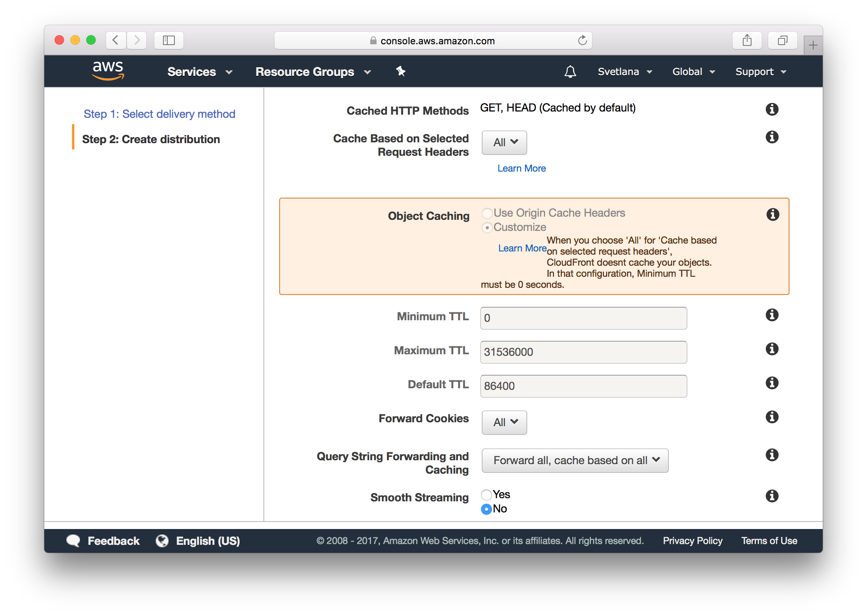Click Learn More under the headers dropdown

click(521, 168)
